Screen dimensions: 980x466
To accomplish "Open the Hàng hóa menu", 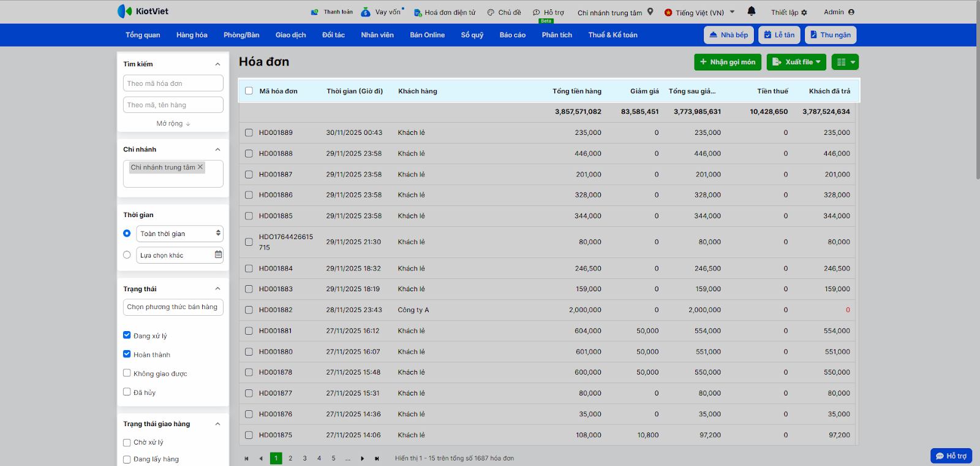I will tap(192, 35).
